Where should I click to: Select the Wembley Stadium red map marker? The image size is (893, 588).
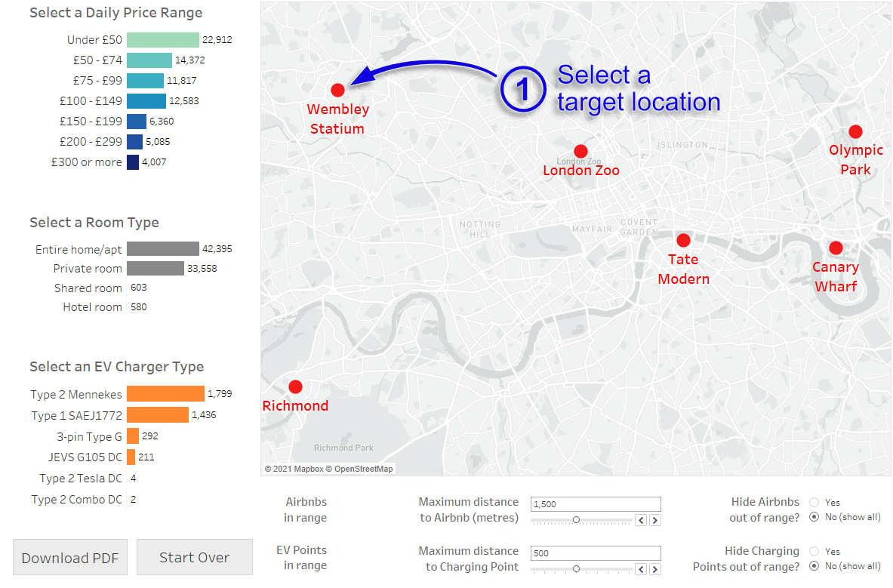[337, 90]
